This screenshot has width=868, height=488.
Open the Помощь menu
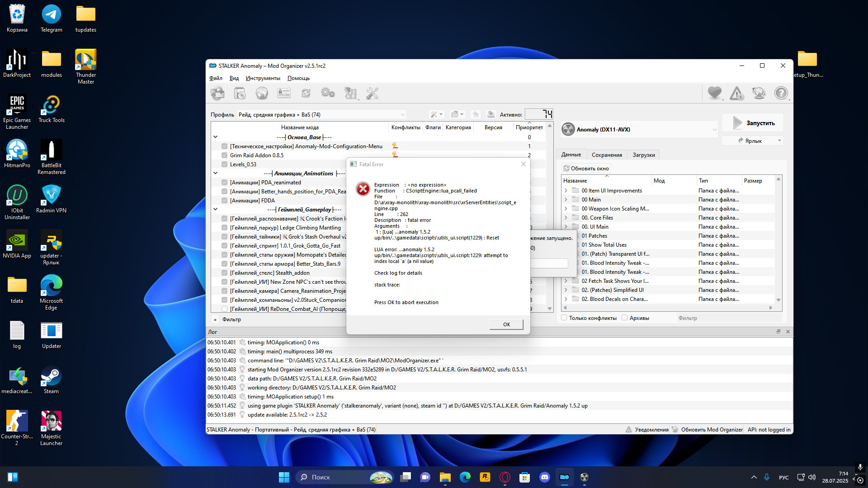(298, 78)
